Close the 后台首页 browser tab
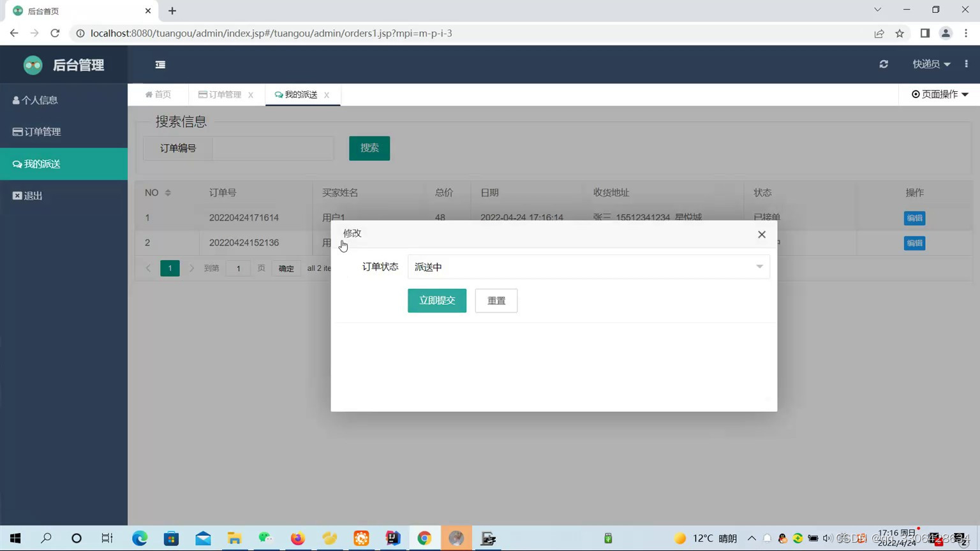The height and width of the screenshot is (551, 980). tap(148, 11)
